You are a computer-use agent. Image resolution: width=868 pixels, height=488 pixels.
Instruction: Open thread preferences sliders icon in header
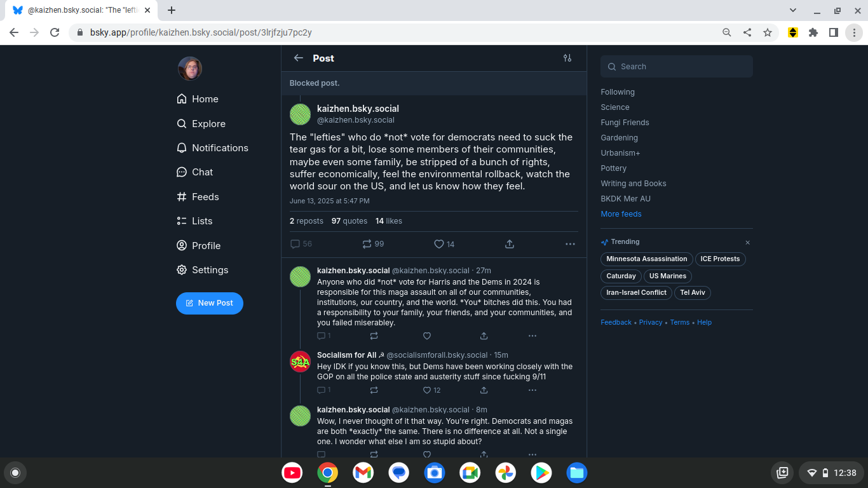coord(567,58)
